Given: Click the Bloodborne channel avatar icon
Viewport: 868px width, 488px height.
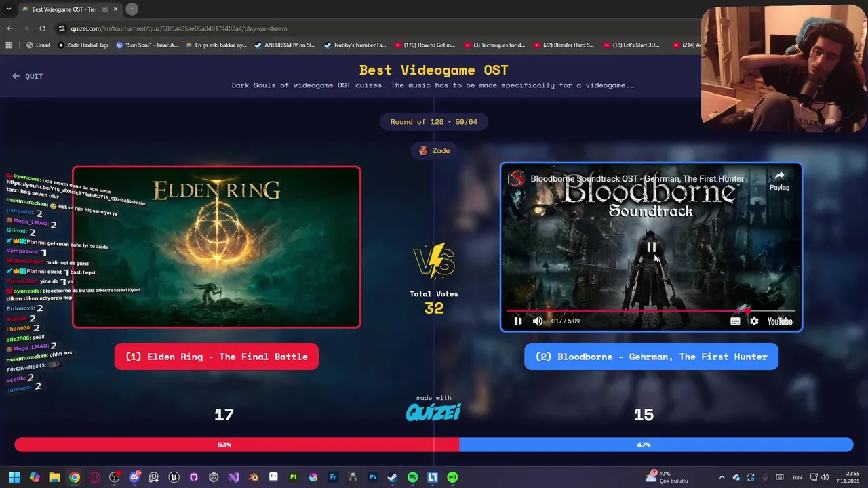Looking at the screenshot, I should click(517, 179).
